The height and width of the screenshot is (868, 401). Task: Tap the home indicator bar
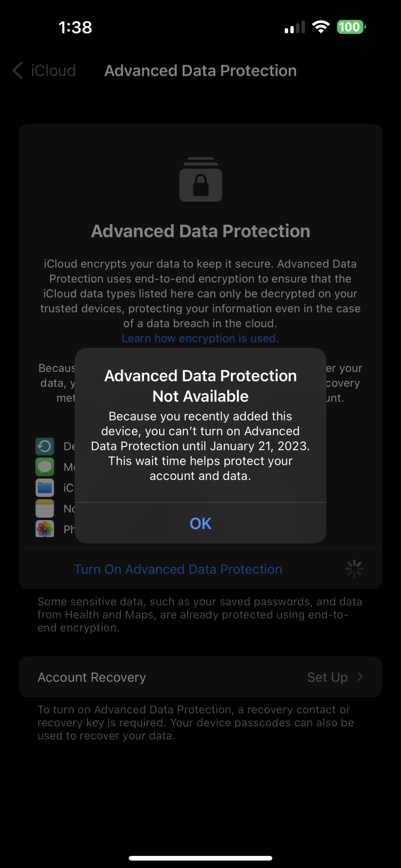(x=200, y=858)
